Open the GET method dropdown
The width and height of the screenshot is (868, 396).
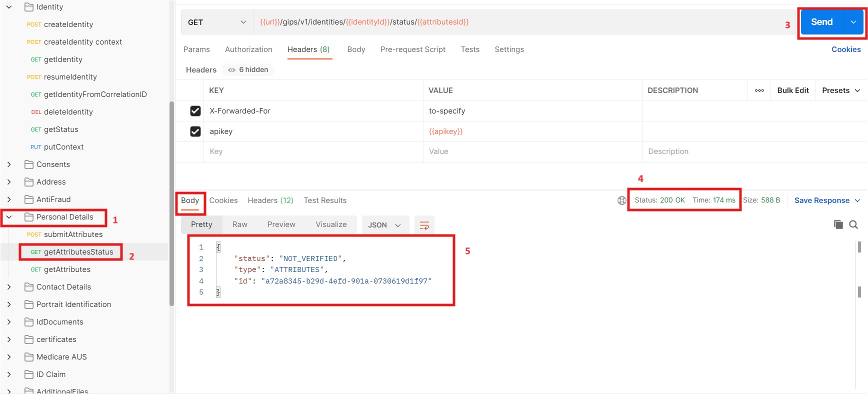pyautogui.click(x=217, y=22)
